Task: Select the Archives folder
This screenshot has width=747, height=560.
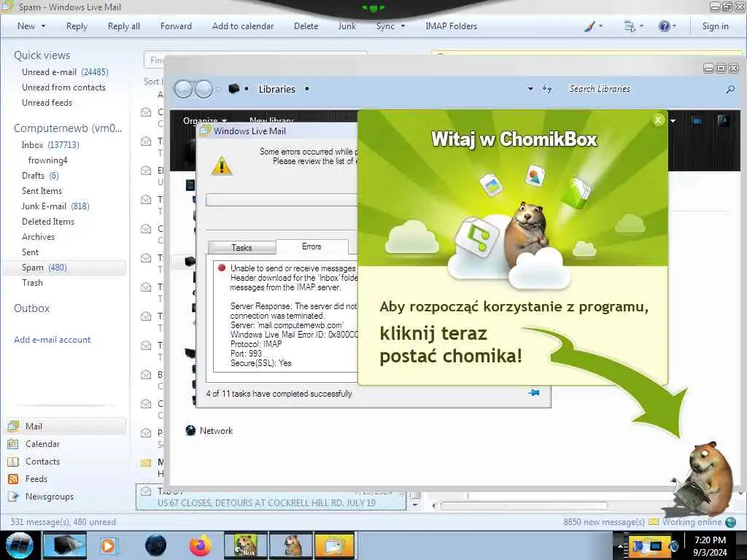Action: point(38,237)
